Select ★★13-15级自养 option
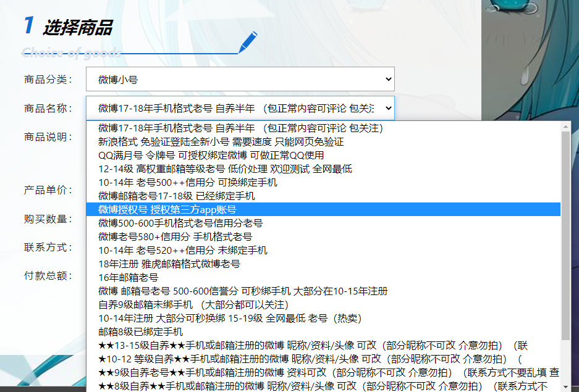 (323, 345)
